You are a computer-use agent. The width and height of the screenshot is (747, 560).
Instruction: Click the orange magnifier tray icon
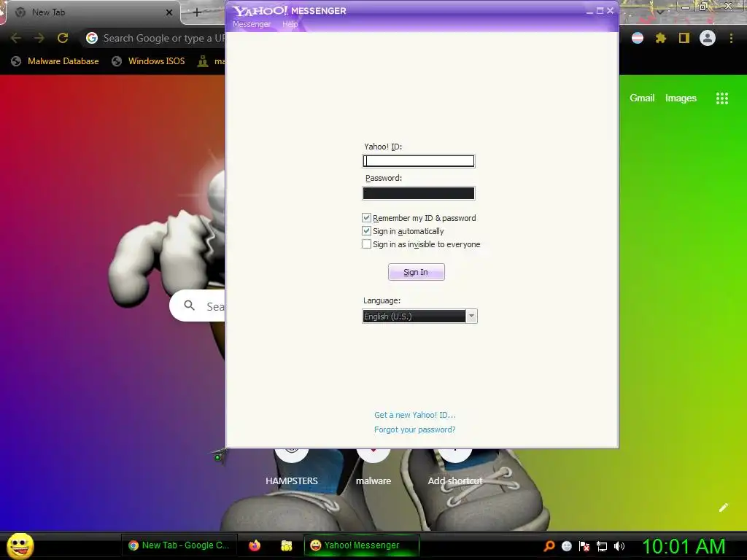pyautogui.click(x=549, y=546)
